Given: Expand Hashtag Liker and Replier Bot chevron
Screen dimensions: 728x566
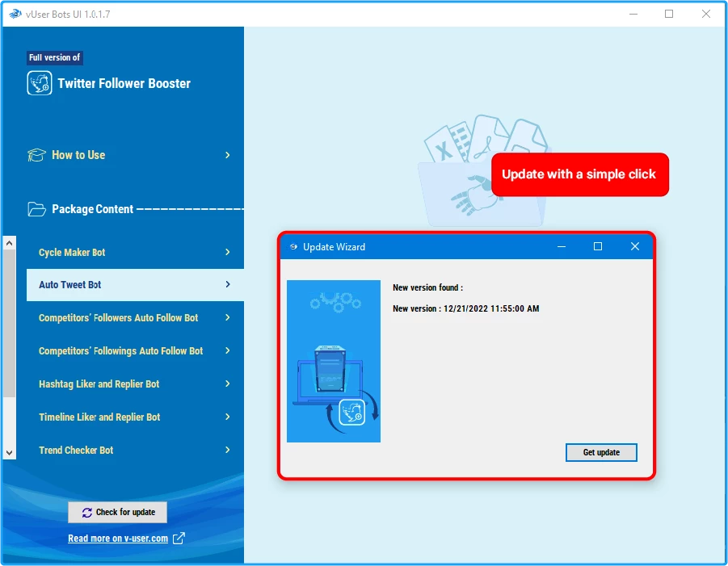Looking at the screenshot, I should tap(228, 384).
